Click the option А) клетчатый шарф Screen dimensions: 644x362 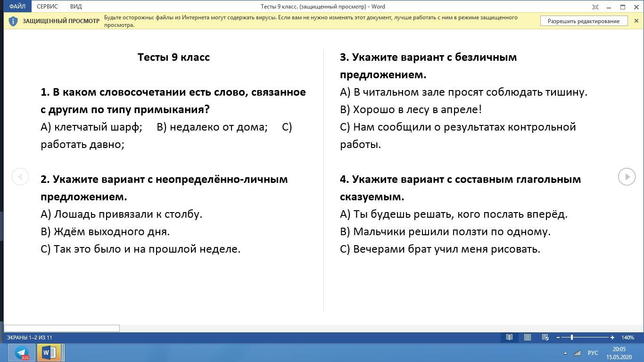[91, 127]
